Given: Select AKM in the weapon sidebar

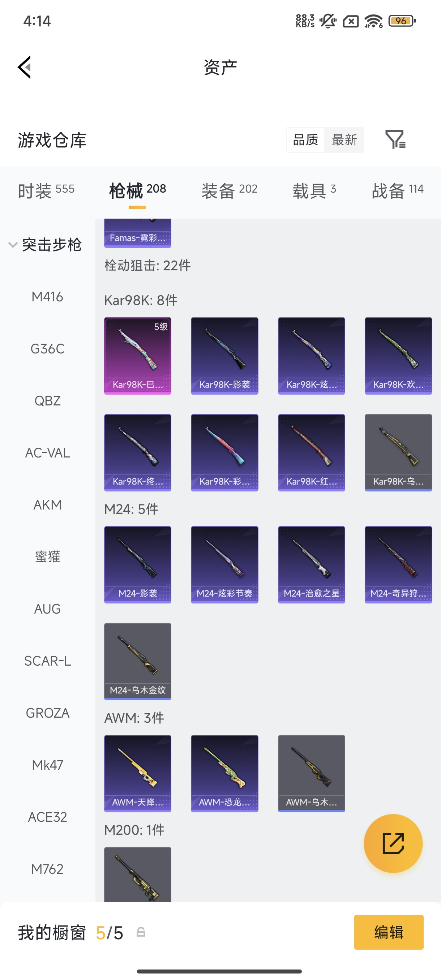Looking at the screenshot, I should [48, 505].
